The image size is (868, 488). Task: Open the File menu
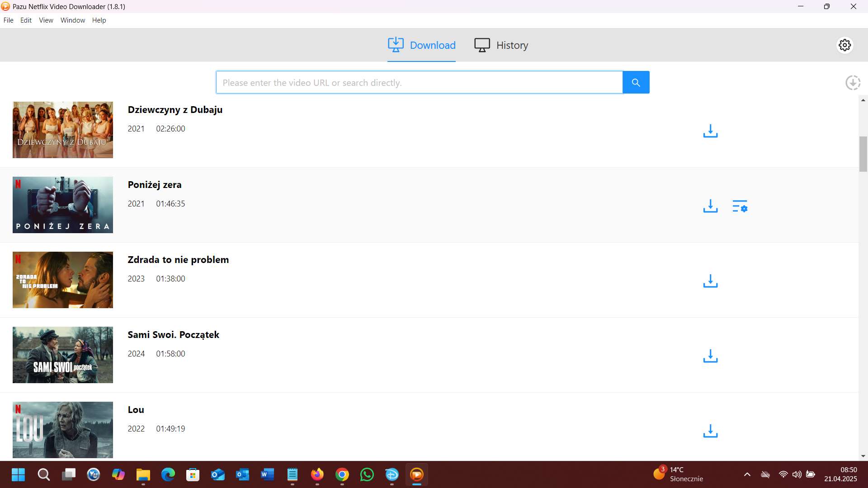[x=8, y=20]
